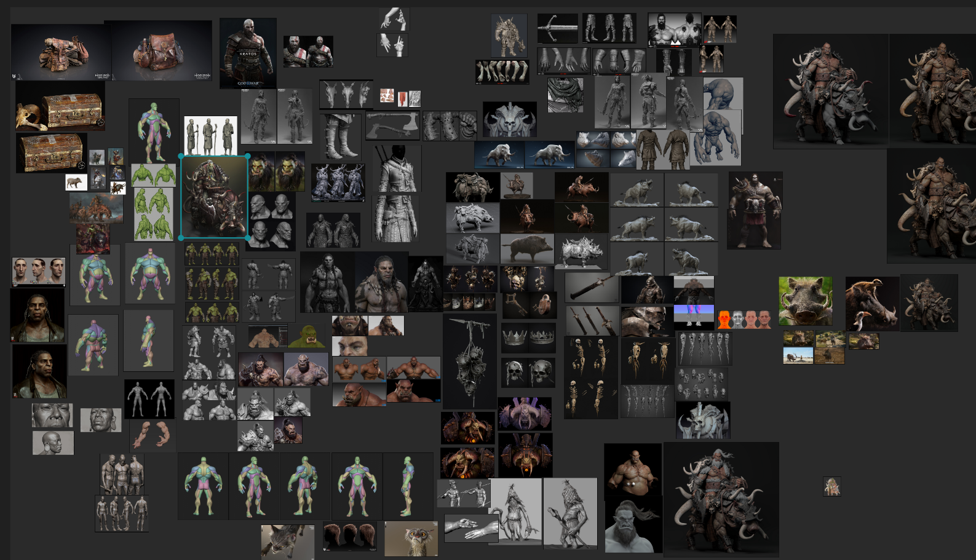This screenshot has width=976, height=560.
Task: Select the small white-background boar photo
Action: click(76, 183)
